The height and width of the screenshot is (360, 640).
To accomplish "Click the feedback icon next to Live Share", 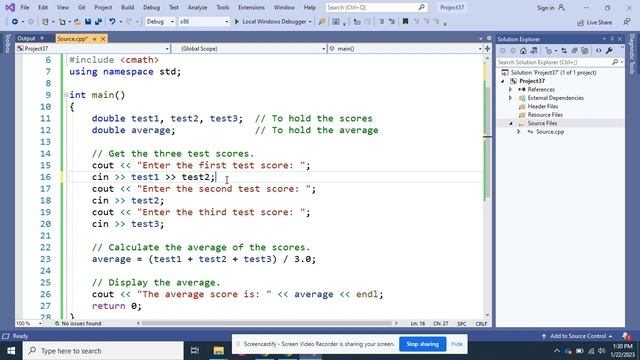I will coord(627,22).
